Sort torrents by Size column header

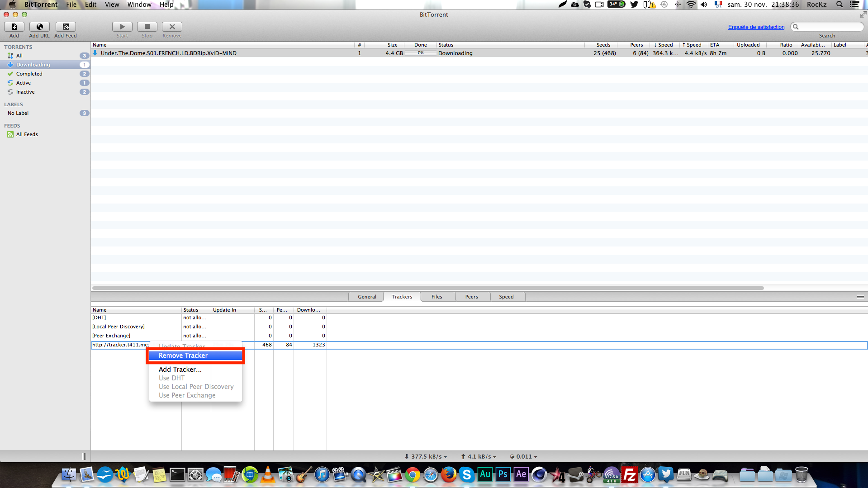coord(384,45)
